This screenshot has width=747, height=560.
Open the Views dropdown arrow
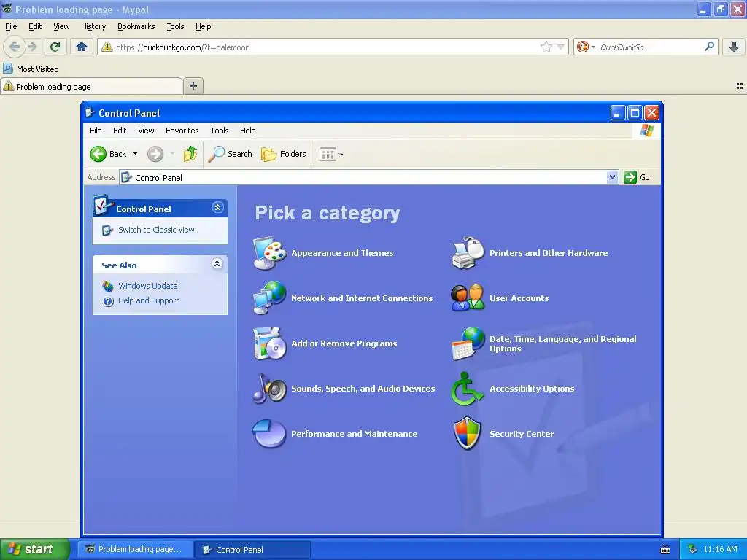341,155
